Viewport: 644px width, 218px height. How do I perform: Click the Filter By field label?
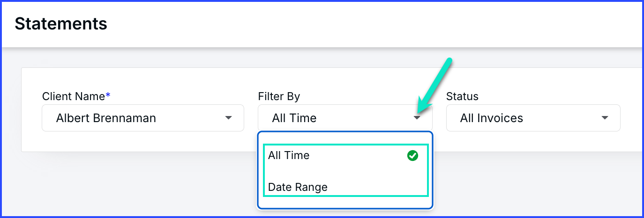pyautogui.click(x=279, y=96)
